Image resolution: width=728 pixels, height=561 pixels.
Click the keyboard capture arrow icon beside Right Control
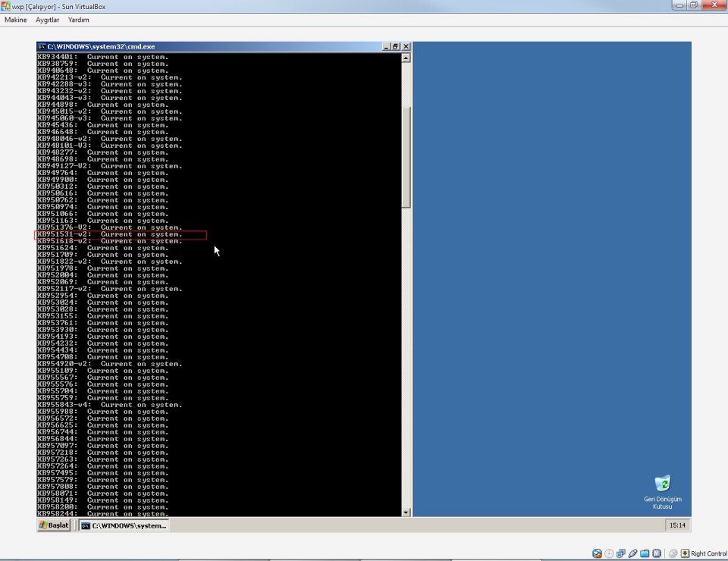(x=685, y=553)
